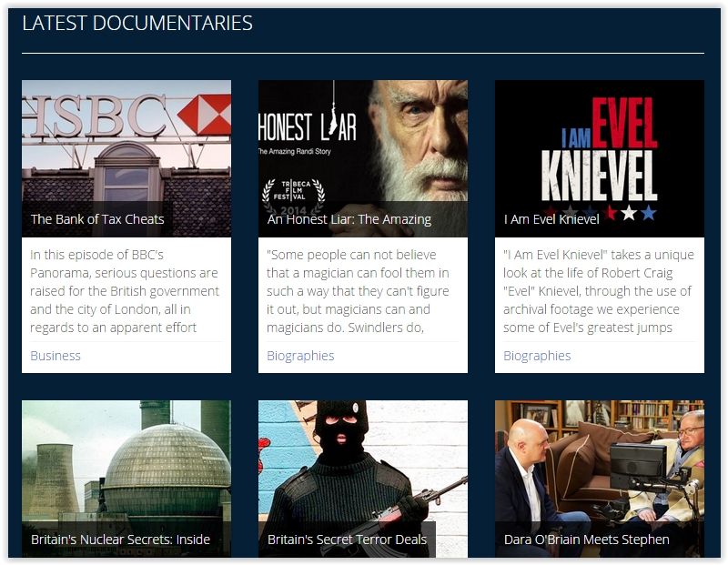Click the title 'Britain's Nuclear Secrets: Inside'
This screenshot has width=728, height=565.
point(120,540)
